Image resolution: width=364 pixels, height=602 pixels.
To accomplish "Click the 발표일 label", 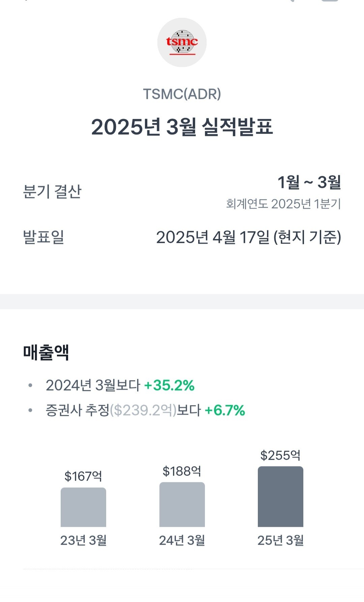I will pyautogui.click(x=43, y=237).
